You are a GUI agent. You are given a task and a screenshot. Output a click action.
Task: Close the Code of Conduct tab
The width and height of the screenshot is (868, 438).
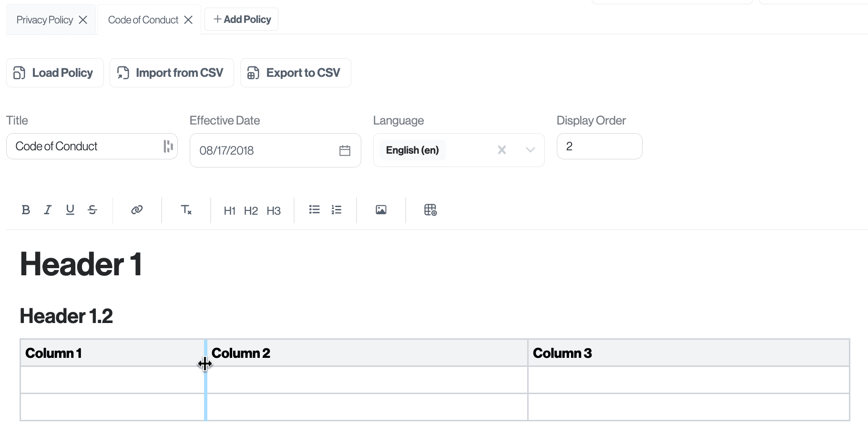click(189, 20)
